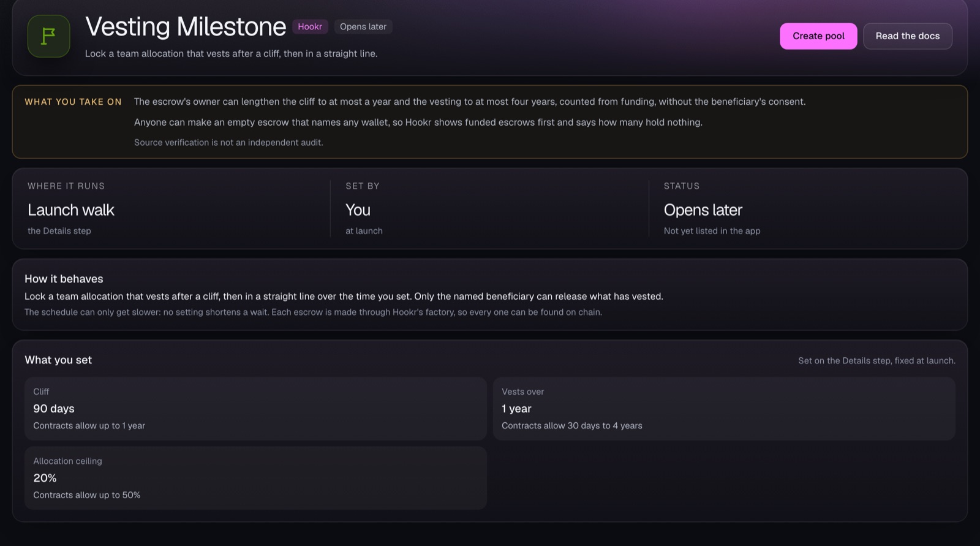This screenshot has width=980, height=546.
Task: Click 'Contracts allow up to 50%' text
Action: [87, 495]
